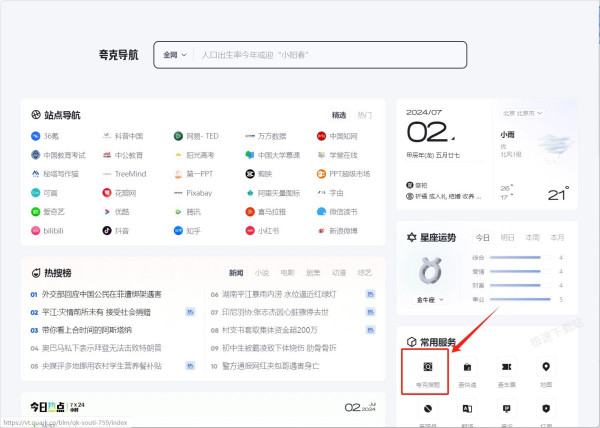Click the 21° current temperature reading

click(x=558, y=194)
